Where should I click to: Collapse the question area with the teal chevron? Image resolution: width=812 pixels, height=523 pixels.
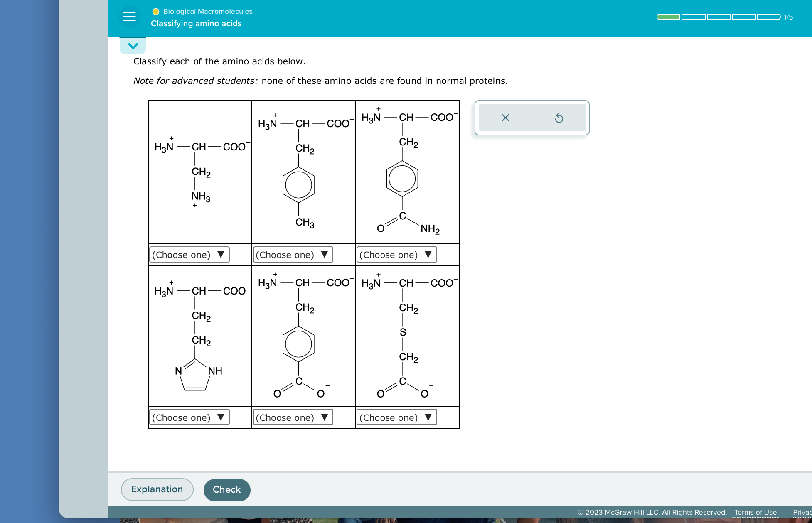tap(133, 45)
